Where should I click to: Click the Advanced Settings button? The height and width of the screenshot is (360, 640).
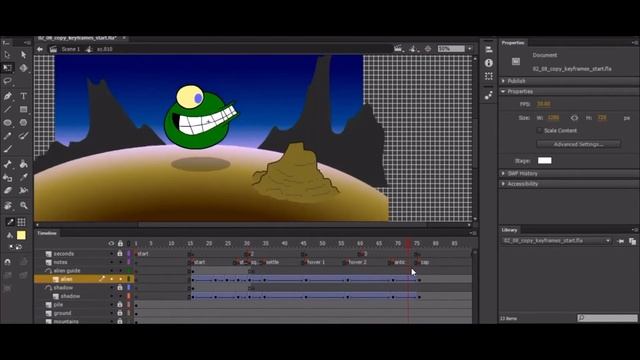(x=578, y=144)
